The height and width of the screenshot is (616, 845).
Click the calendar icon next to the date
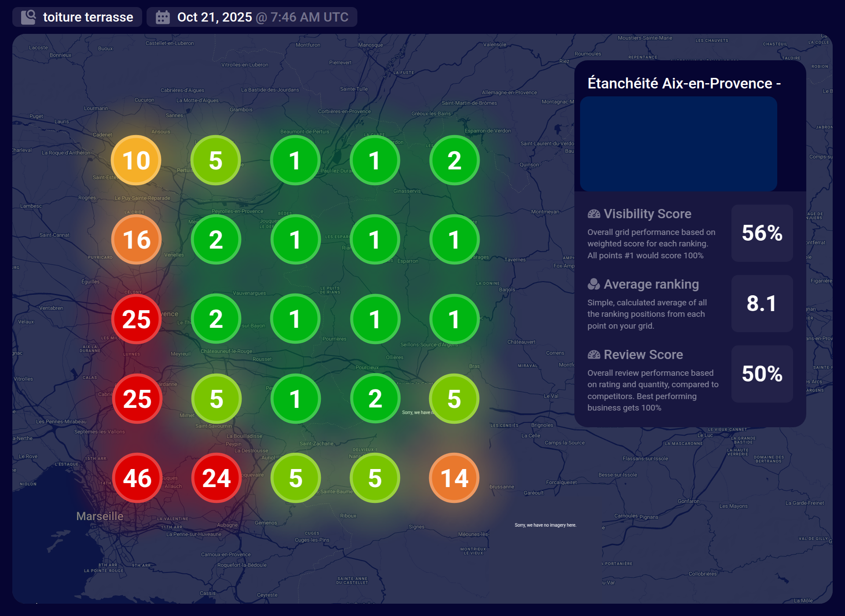162,17
